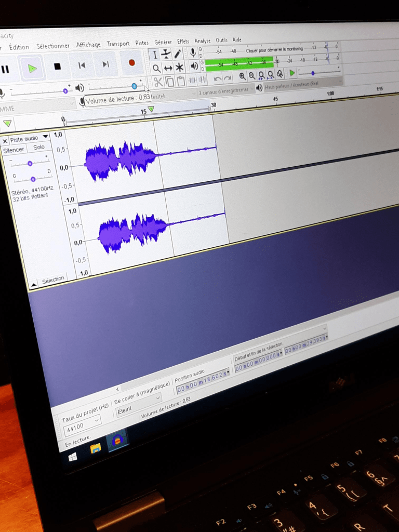Click the Zoom In magnifier button
The width and height of the screenshot is (399, 532).
point(242,76)
